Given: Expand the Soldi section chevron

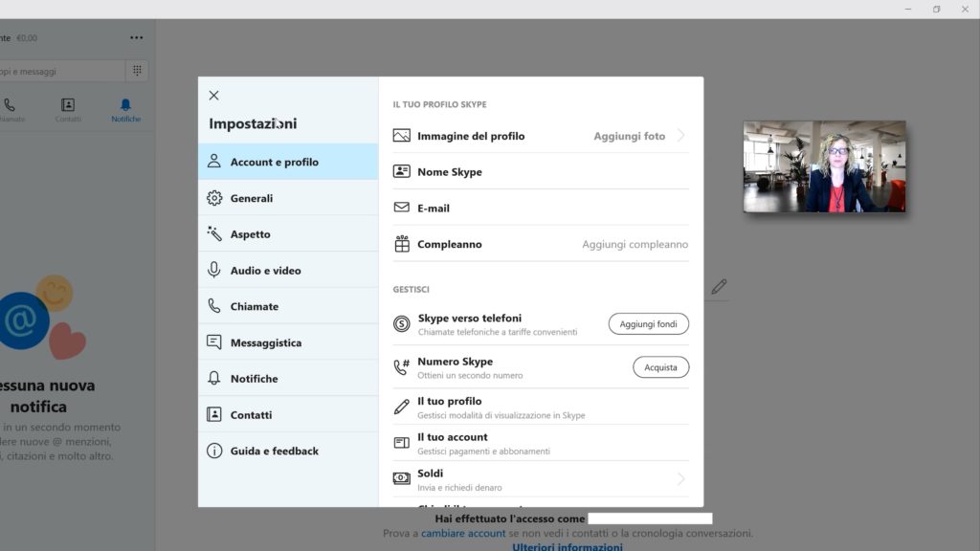Looking at the screenshot, I should point(680,477).
